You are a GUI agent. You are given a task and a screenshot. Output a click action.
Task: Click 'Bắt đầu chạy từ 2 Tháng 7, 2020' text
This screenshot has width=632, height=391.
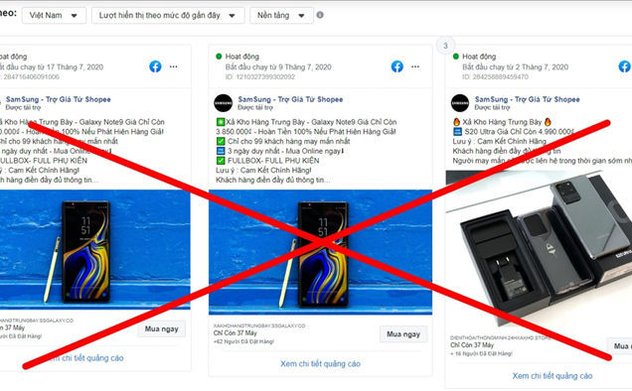tap(516, 67)
